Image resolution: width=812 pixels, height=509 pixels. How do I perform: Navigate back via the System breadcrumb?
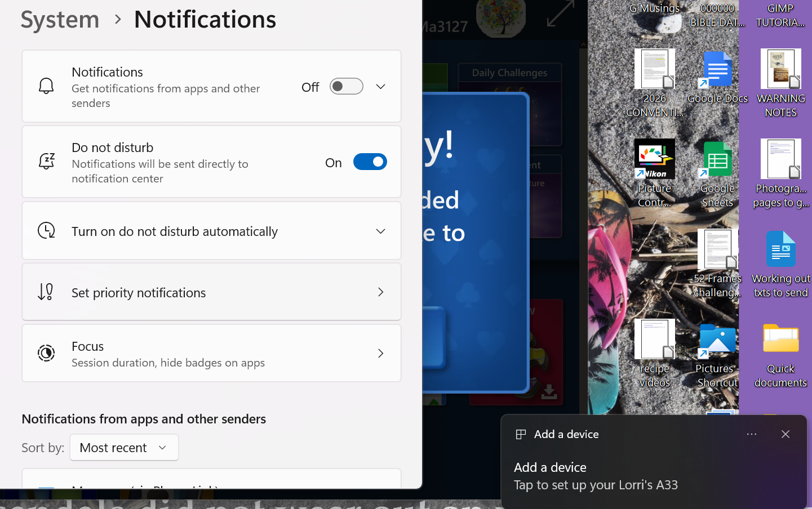tap(59, 19)
